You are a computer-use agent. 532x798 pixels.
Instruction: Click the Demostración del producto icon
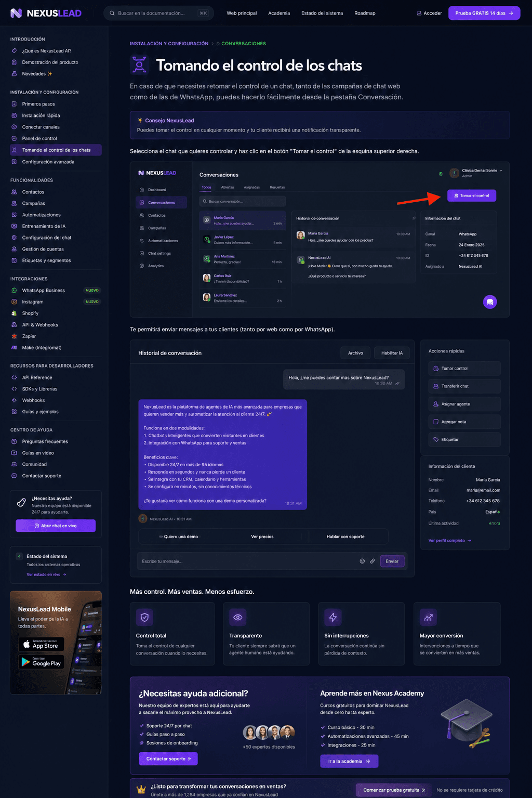coord(14,62)
